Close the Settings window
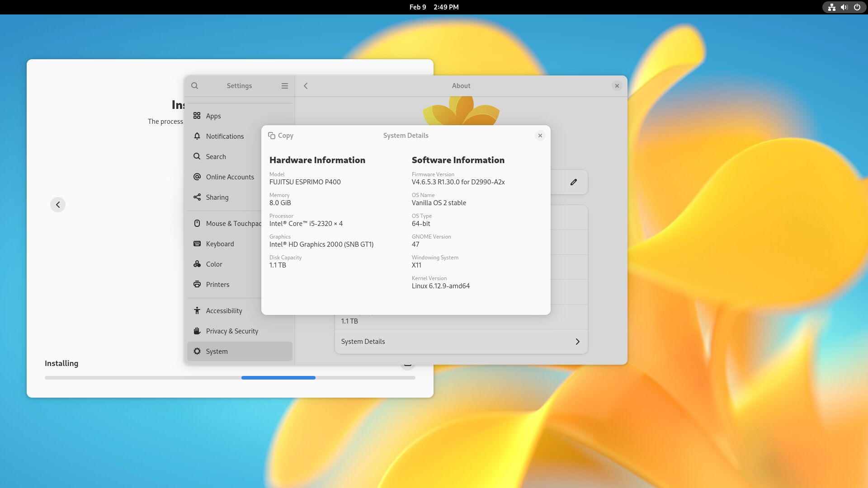The height and width of the screenshot is (488, 868). click(617, 86)
